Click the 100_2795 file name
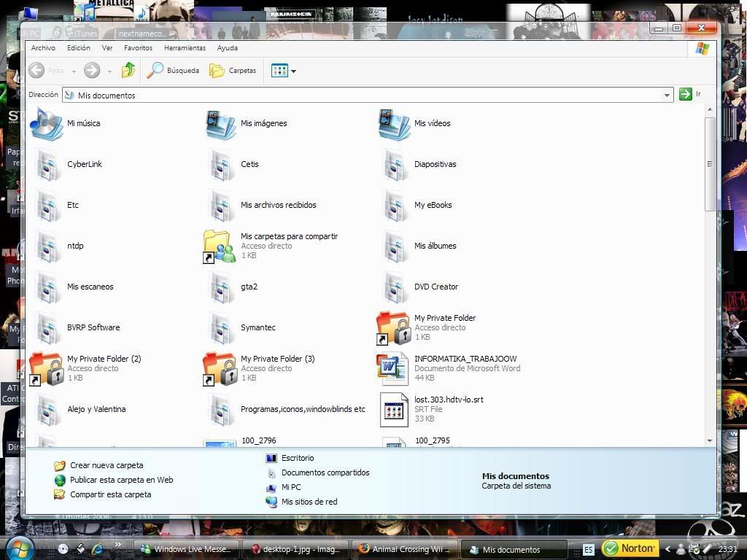This screenshot has height=560, width=747. 433,440
